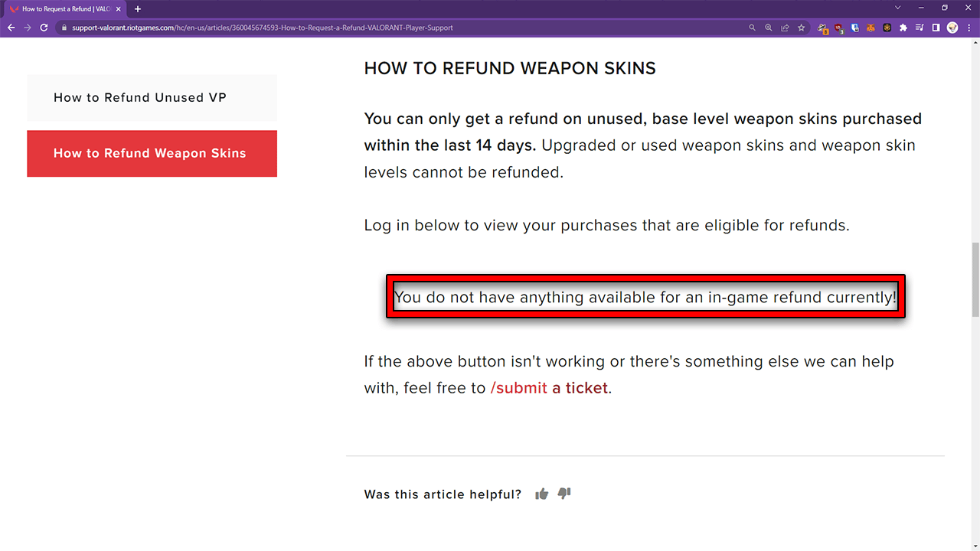The height and width of the screenshot is (551, 980).
Task: Mark article as helpful with thumbs up
Action: (x=542, y=494)
